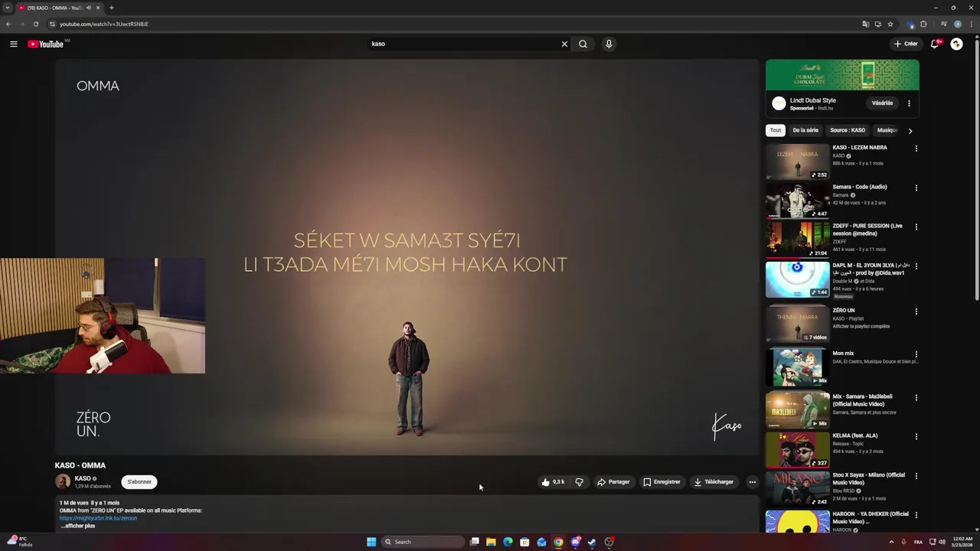Translate this page with the translate icon
This screenshot has height=551, width=980.
tap(865, 24)
